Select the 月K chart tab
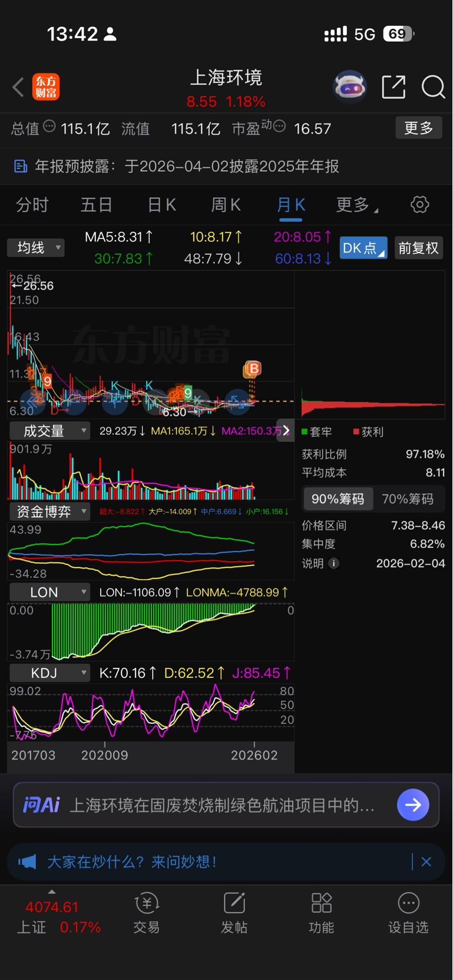This screenshot has height=980, width=453. click(x=290, y=205)
